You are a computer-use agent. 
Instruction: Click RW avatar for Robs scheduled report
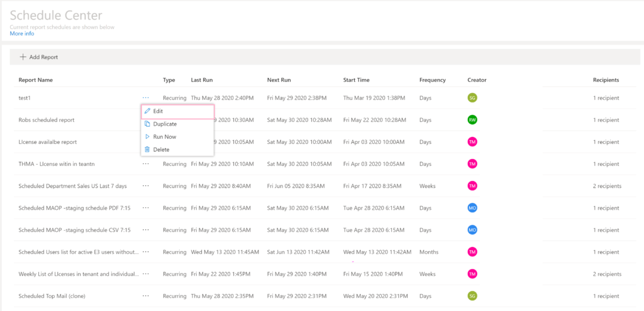point(472,120)
